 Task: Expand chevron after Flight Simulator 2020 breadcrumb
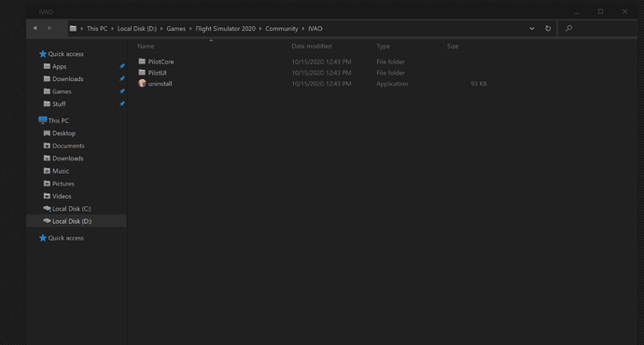[x=260, y=28]
